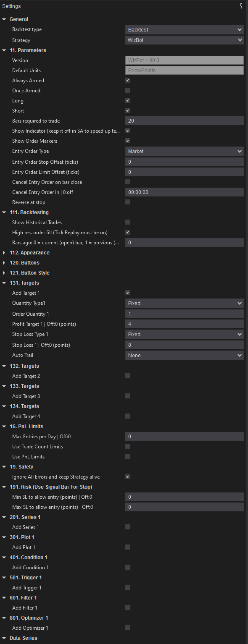Click the Entry Order Limit Offset field
The height and width of the screenshot is (644, 248).
(185, 172)
